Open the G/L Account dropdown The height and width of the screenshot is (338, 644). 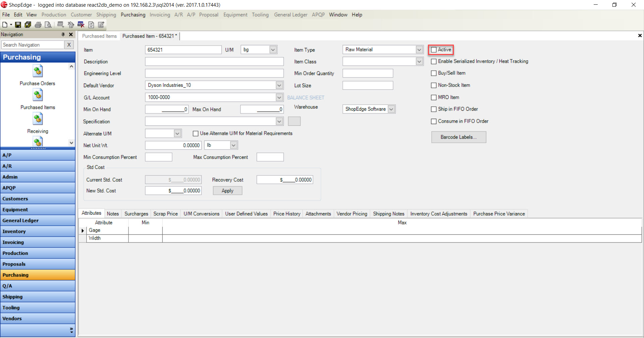pyautogui.click(x=279, y=97)
